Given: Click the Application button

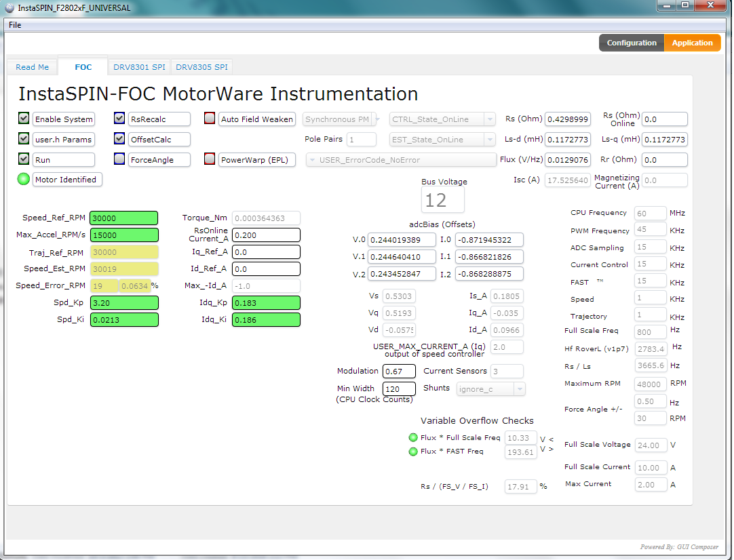Looking at the screenshot, I should point(693,43).
